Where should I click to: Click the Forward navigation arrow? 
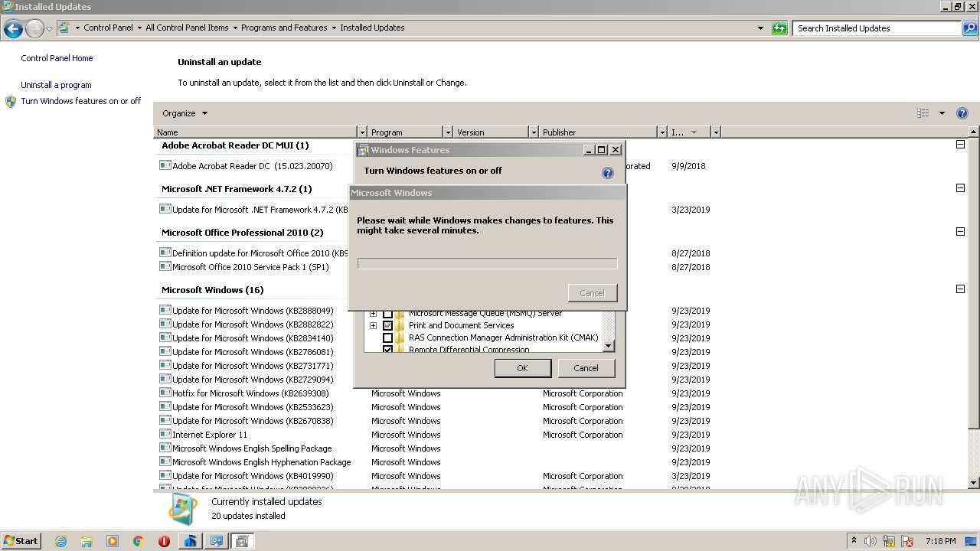pyautogui.click(x=34, y=28)
